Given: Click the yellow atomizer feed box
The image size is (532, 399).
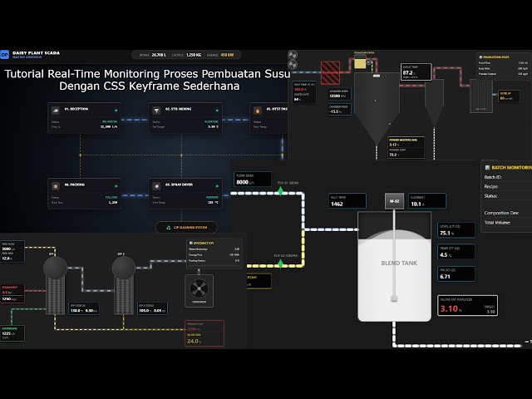Looking at the screenshot, I should [x=360, y=64].
